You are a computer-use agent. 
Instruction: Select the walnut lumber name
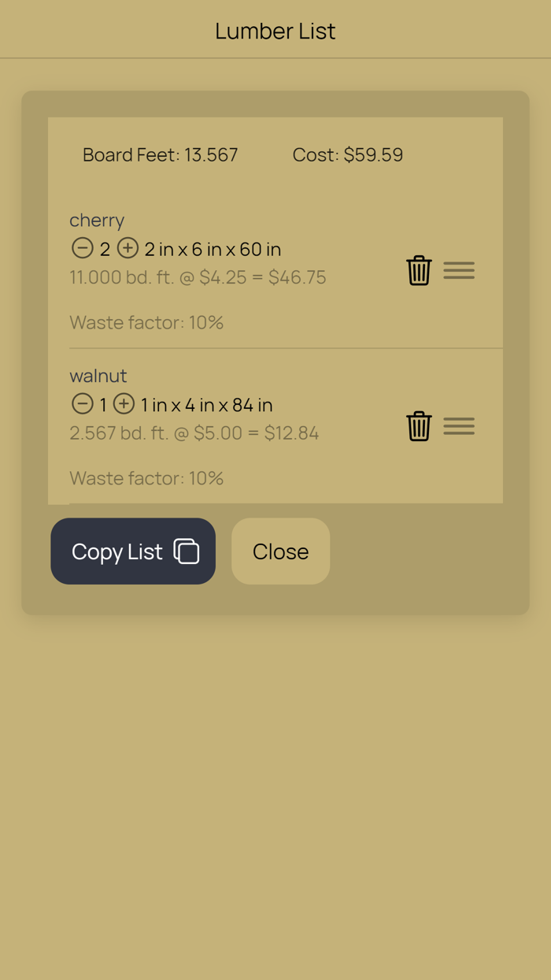[98, 376]
